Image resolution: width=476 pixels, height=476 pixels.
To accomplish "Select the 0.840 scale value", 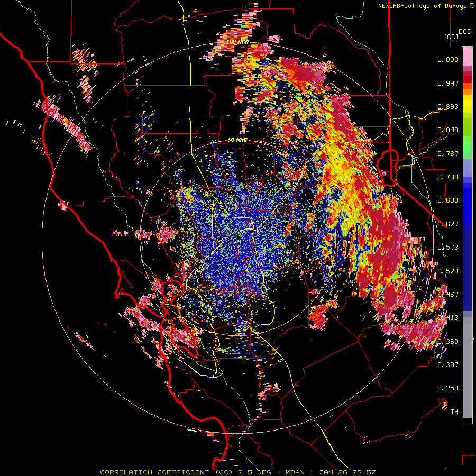I will (448, 130).
